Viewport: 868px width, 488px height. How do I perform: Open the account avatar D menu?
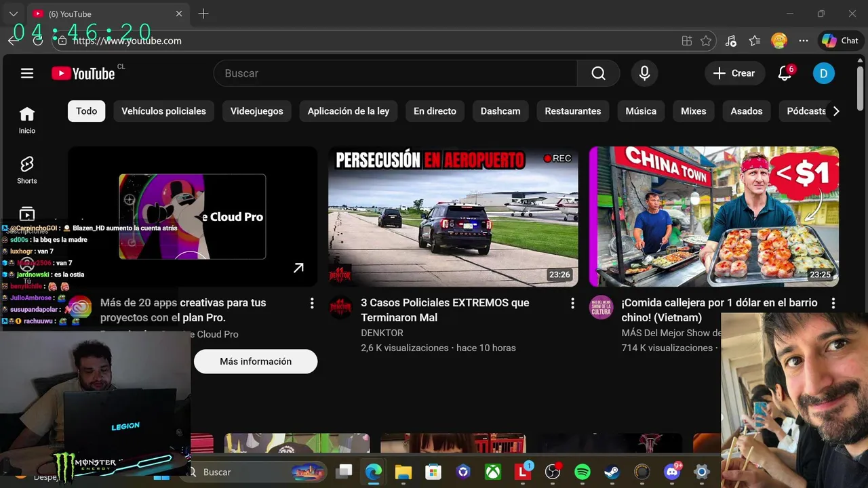[x=823, y=73]
